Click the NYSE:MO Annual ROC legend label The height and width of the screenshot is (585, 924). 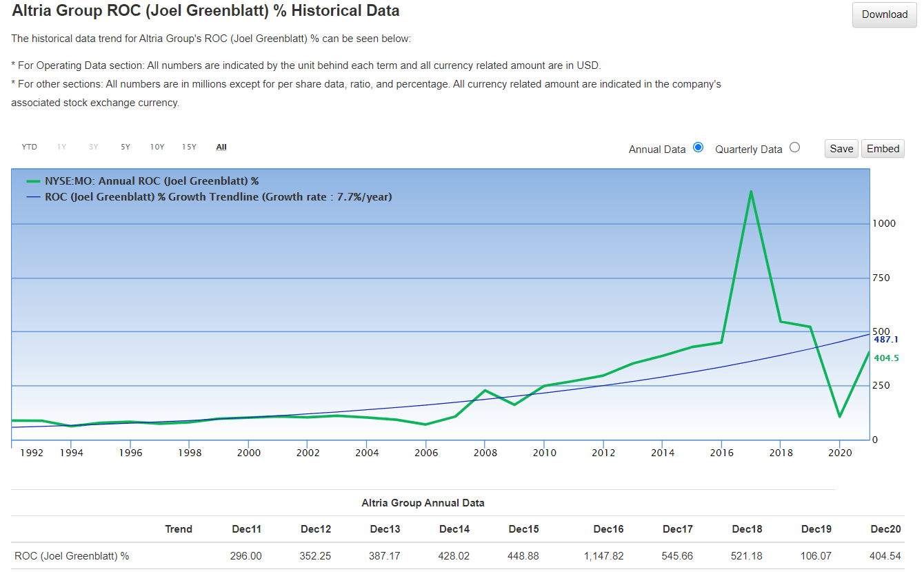click(x=152, y=182)
